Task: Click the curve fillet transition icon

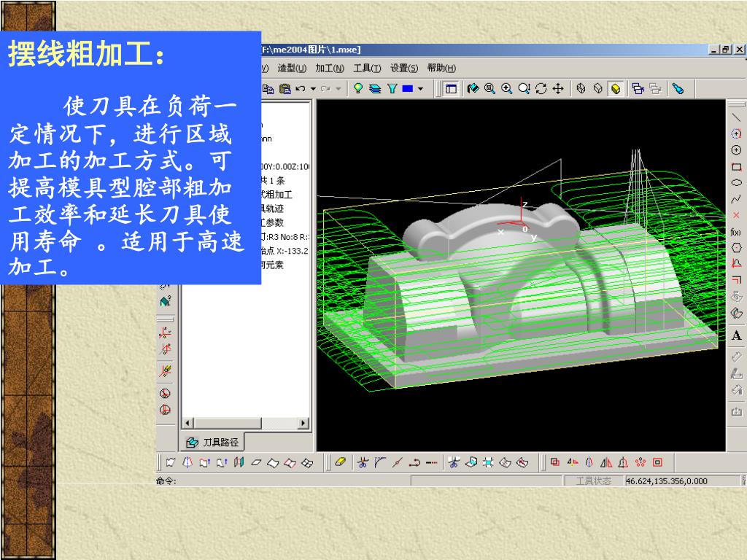Action: point(380,462)
